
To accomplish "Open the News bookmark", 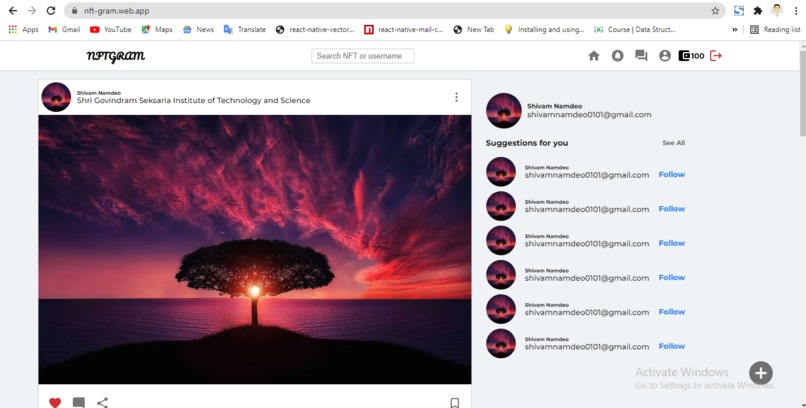I will pos(198,29).
